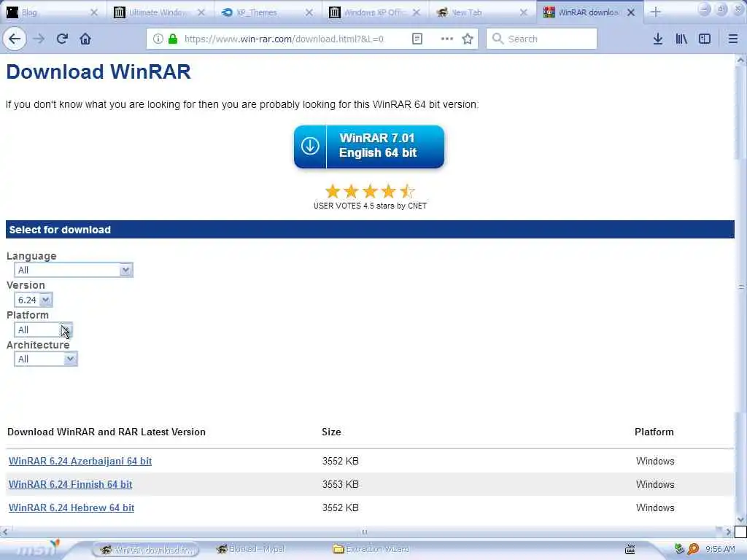Select WinRAR download taskbar button

click(146, 550)
